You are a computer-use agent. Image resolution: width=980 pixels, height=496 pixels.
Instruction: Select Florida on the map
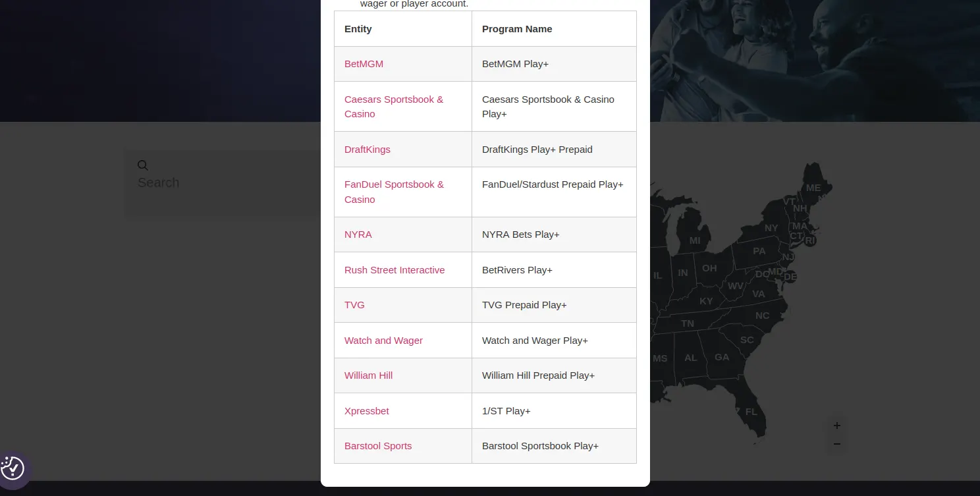pos(751,412)
